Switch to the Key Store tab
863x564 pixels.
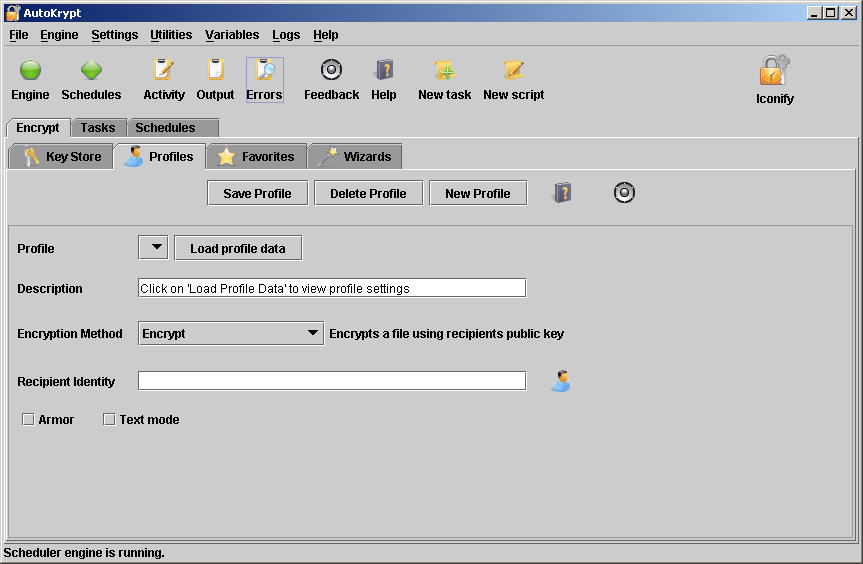(x=61, y=157)
